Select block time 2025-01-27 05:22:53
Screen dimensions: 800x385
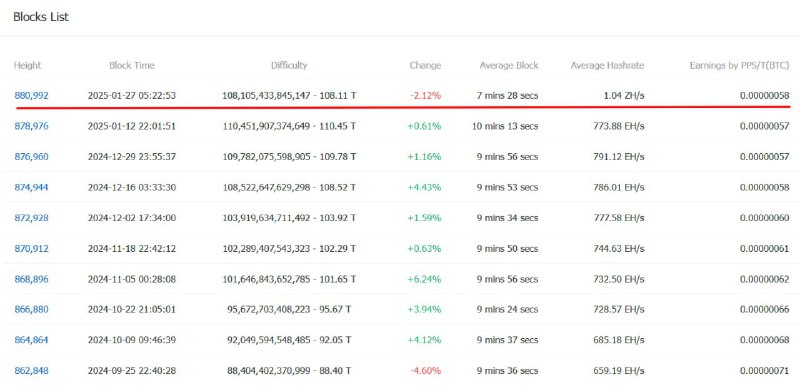132,95
